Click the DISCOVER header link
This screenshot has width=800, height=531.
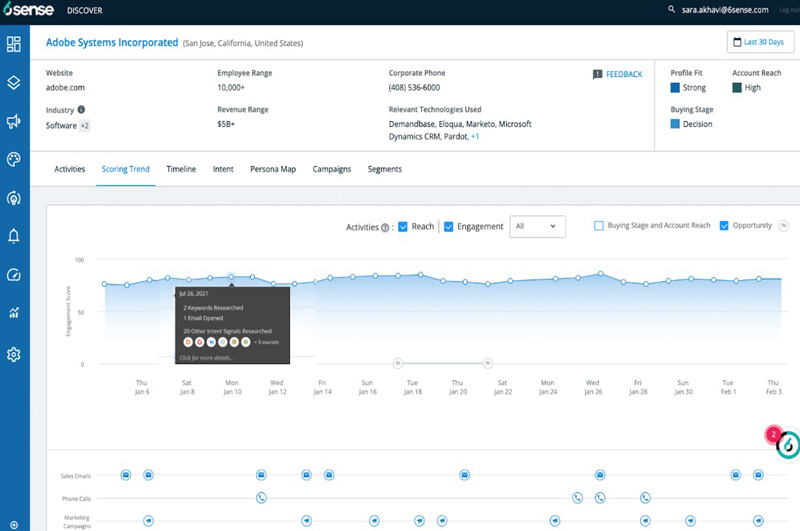click(85, 10)
